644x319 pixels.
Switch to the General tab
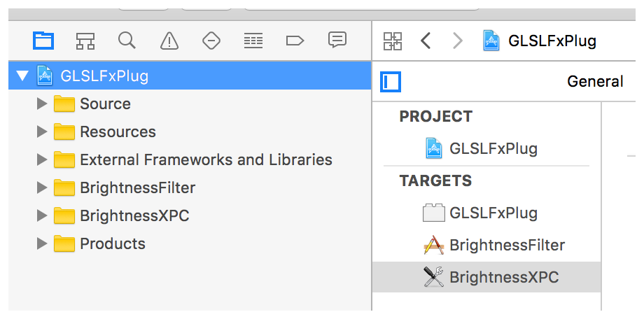594,82
